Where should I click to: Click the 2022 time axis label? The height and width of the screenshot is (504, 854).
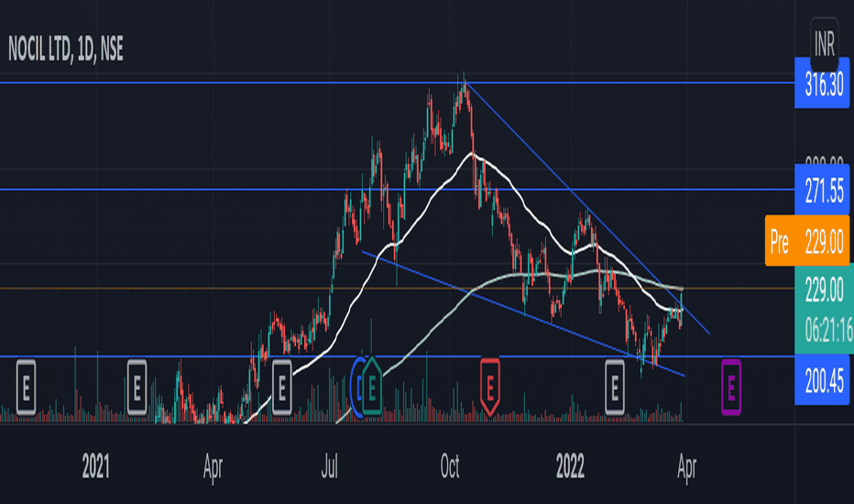[x=570, y=467]
